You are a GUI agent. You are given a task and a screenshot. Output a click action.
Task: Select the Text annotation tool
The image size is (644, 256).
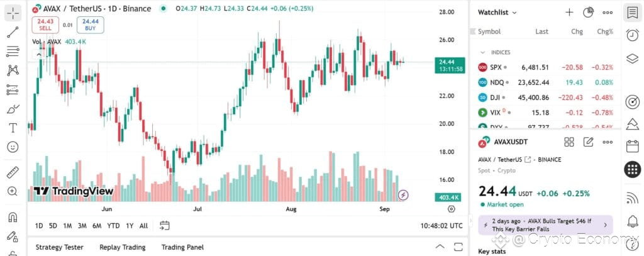pos(13,128)
